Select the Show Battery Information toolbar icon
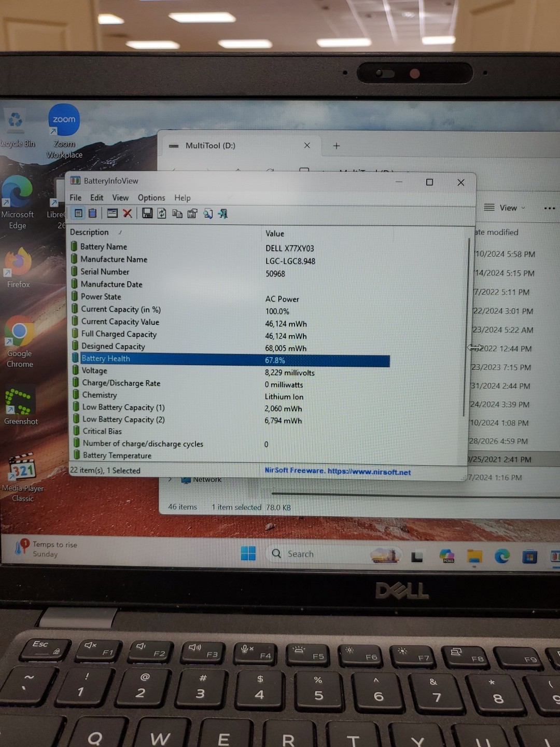 (78, 213)
